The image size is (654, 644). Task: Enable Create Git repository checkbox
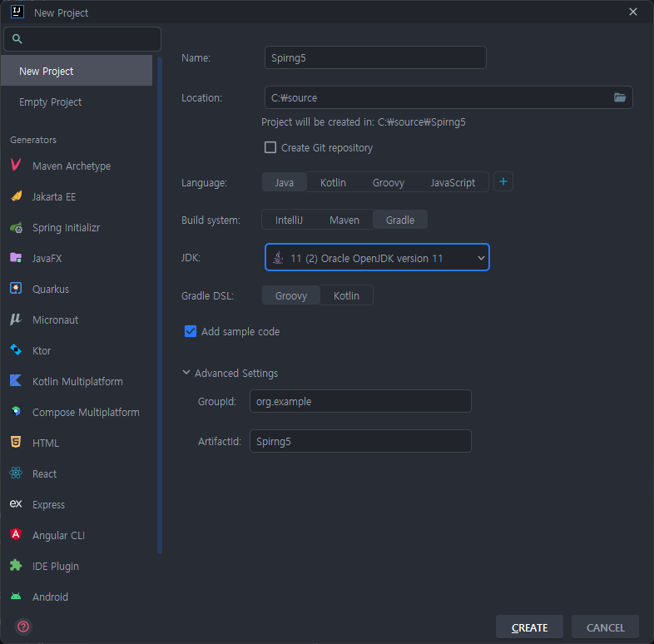(270, 147)
